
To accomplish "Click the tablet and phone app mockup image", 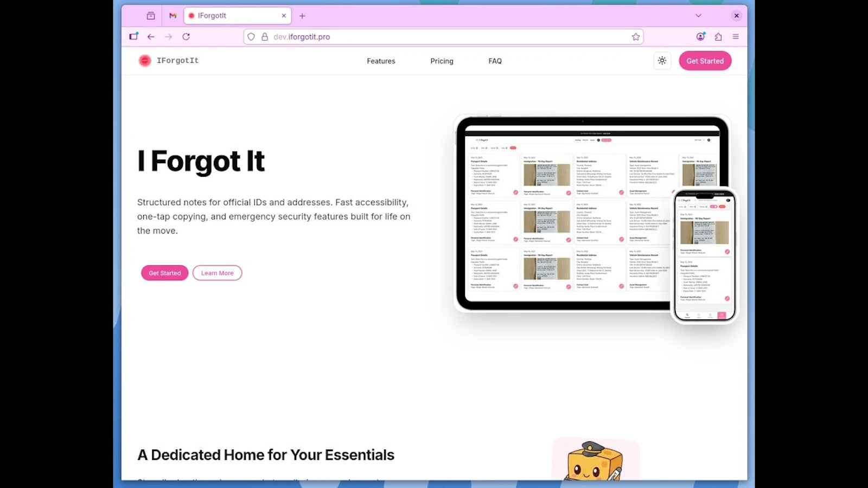I will pyautogui.click(x=596, y=219).
